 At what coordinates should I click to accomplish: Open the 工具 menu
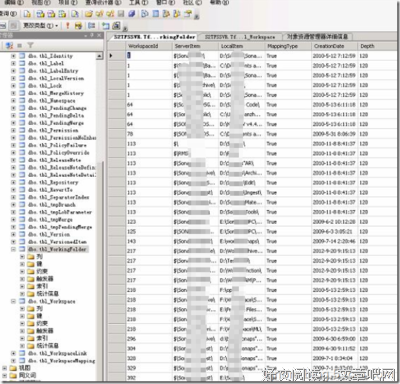click(139, 3)
